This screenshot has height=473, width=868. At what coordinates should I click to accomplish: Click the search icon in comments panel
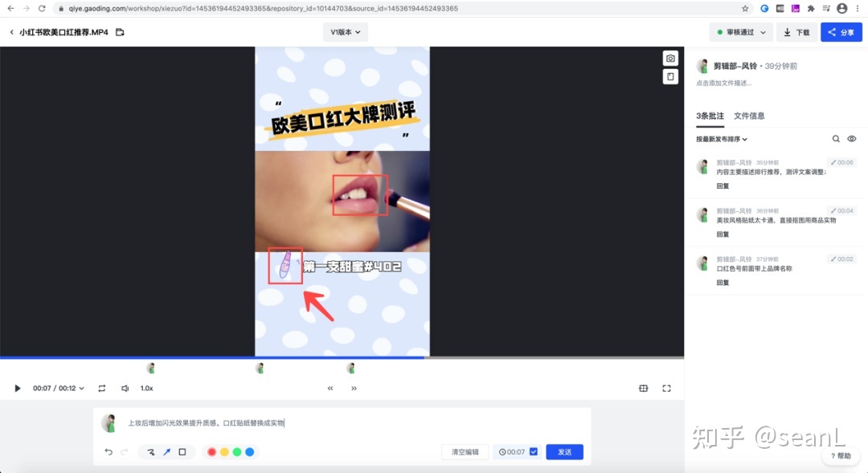tap(836, 138)
